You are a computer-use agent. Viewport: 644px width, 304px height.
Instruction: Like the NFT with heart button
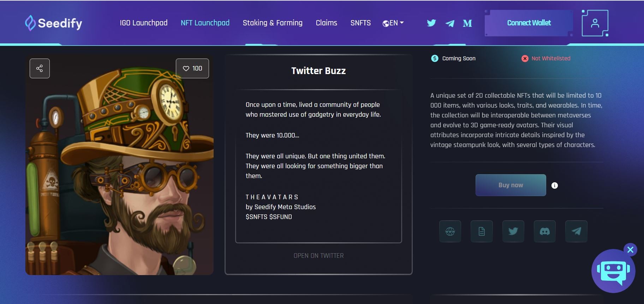(x=192, y=68)
